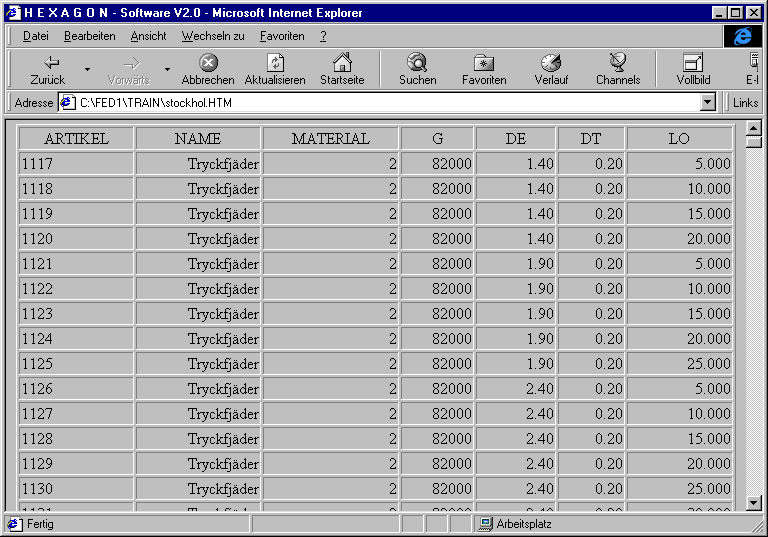Open the Channels toolbar icon
This screenshot has height=537, width=768.
tap(618, 63)
